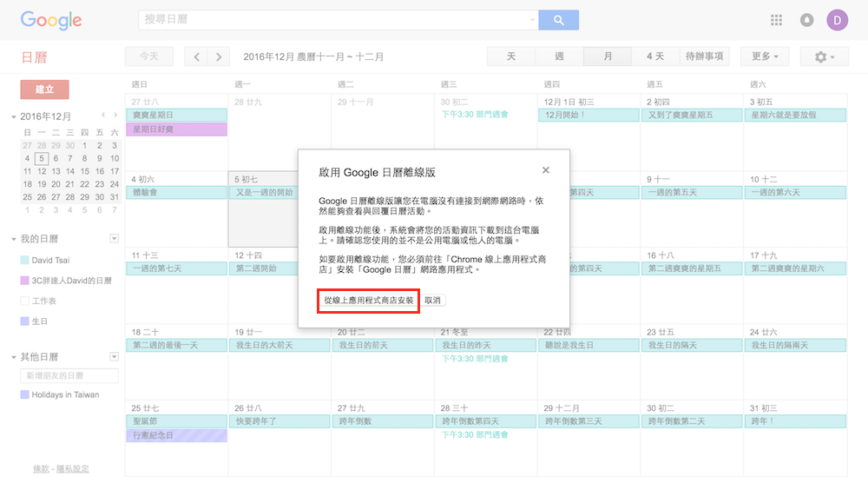Go to next month with right arrow

219,56
